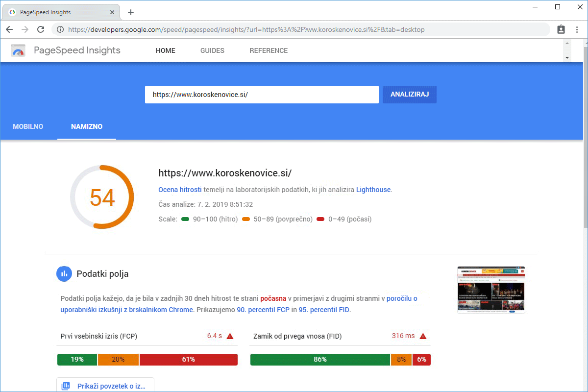Select the NAMIZNO tab
This screenshot has height=392, width=588.
[87, 126]
